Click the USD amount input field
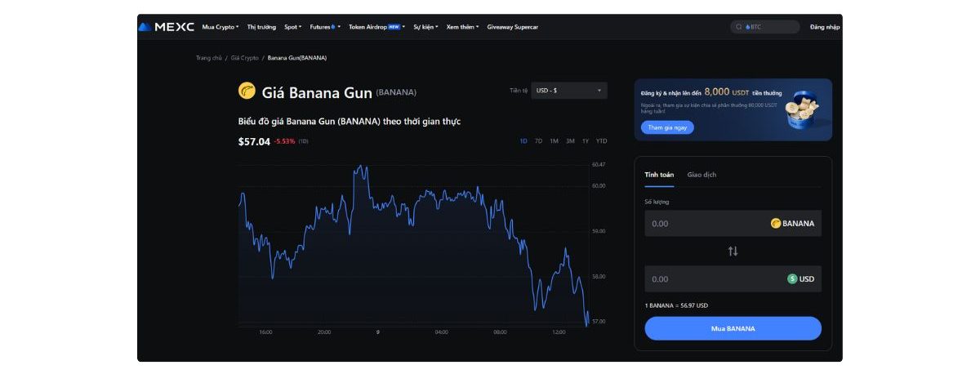The width and height of the screenshot is (980, 374). [733, 278]
